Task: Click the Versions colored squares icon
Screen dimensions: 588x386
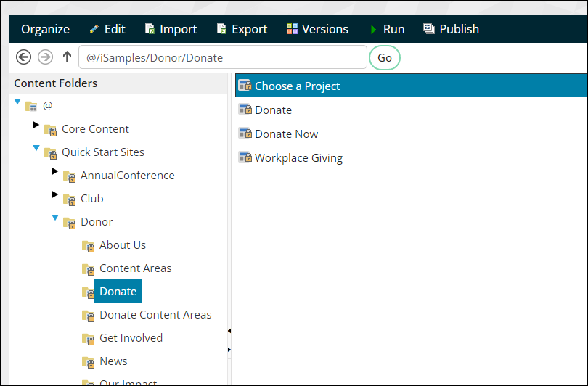Action: pos(292,29)
